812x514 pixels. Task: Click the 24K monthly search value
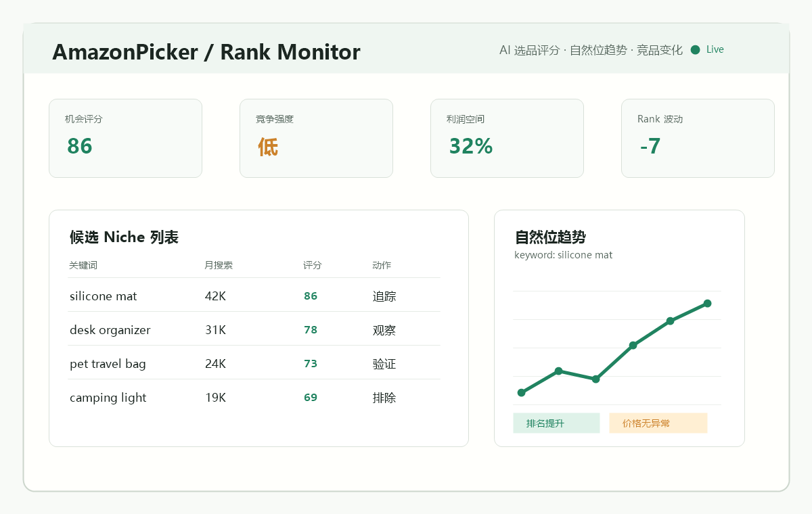click(x=216, y=364)
